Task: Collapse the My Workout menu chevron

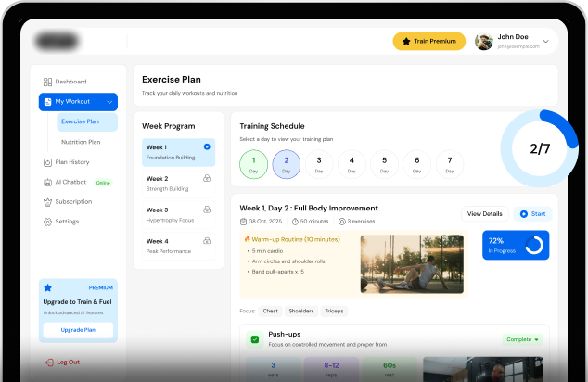Action: (x=110, y=101)
